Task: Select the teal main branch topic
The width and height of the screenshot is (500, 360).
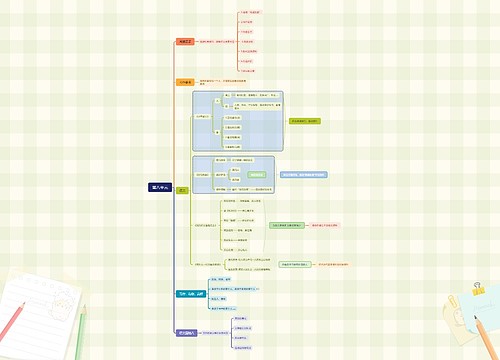Action: [191, 294]
